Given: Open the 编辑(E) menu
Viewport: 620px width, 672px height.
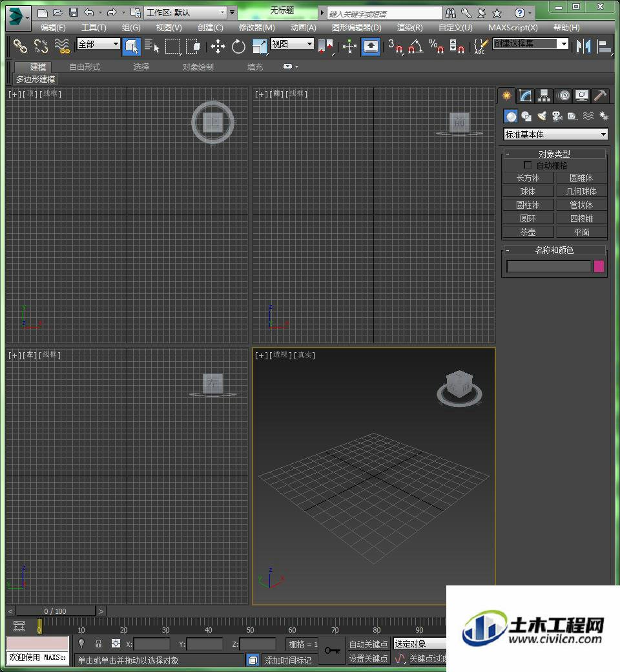Looking at the screenshot, I should click(x=53, y=28).
